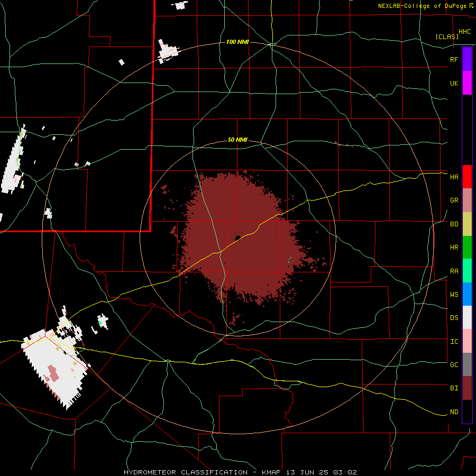This screenshot has height=476, width=476.
Task: Click the 100 NMI range ring label
Action: 237,42
